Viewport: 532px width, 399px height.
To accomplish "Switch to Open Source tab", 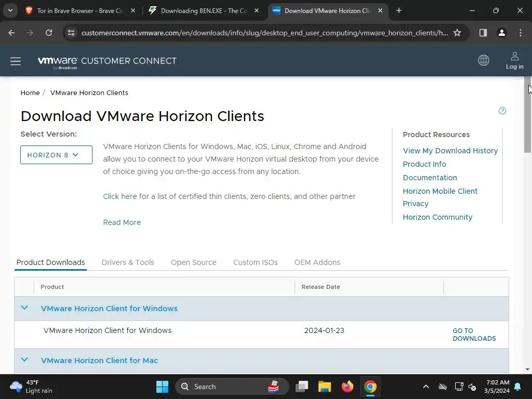I will click(x=194, y=262).
